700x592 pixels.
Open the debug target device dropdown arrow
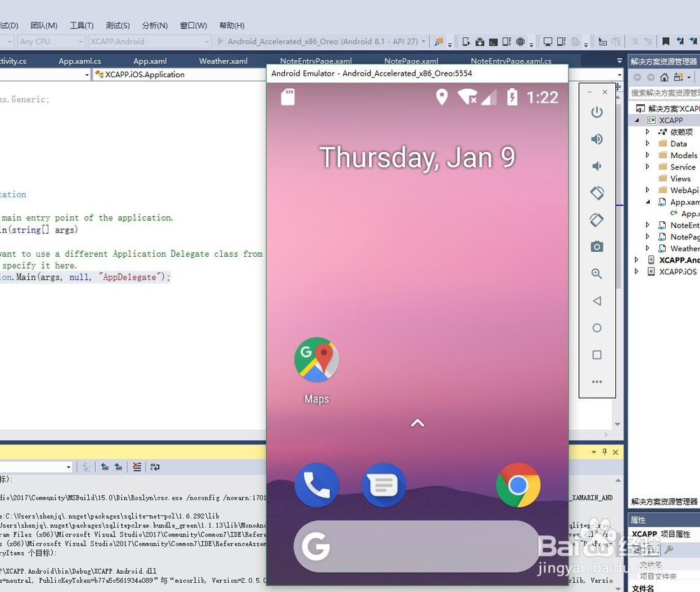423,41
